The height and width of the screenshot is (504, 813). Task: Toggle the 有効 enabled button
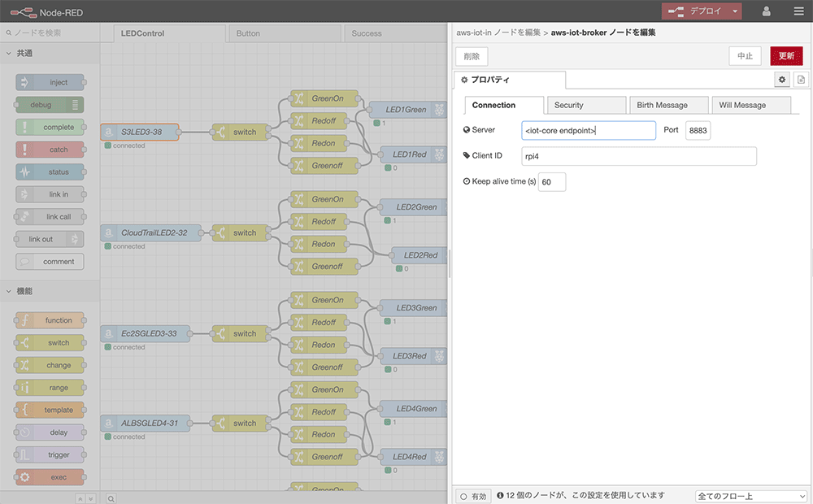[473, 496]
